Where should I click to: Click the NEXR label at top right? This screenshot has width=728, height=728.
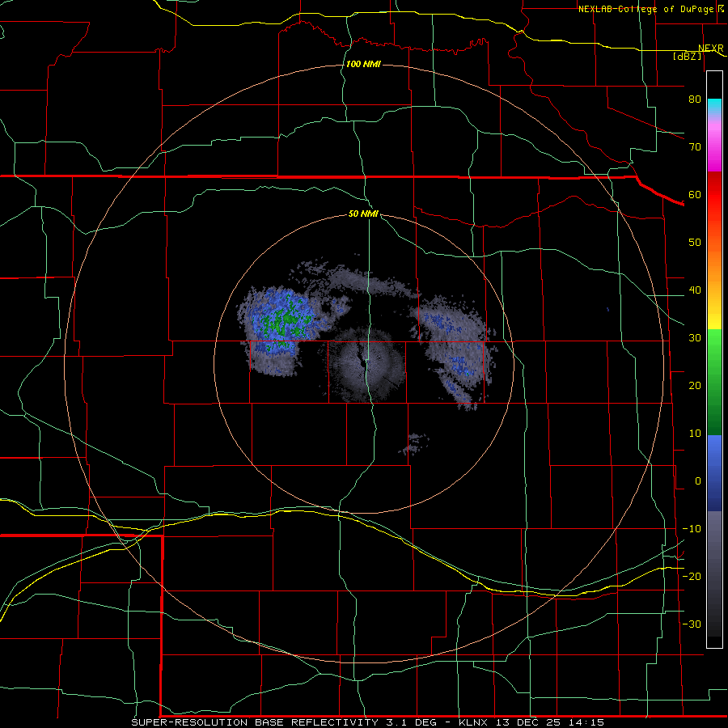click(x=711, y=49)
